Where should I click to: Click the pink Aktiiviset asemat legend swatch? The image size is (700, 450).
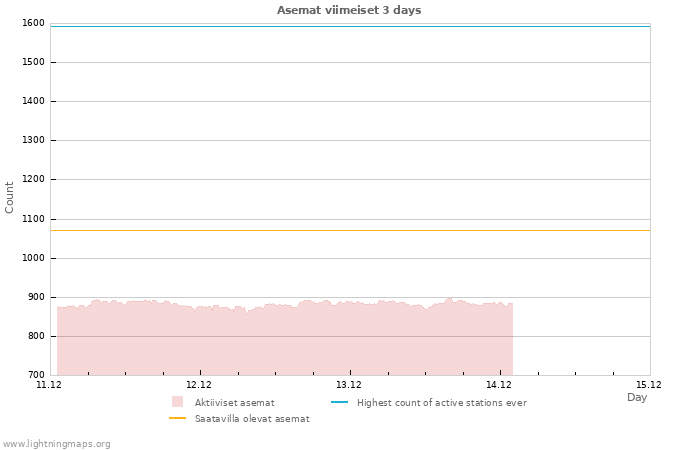coord(177,402)
